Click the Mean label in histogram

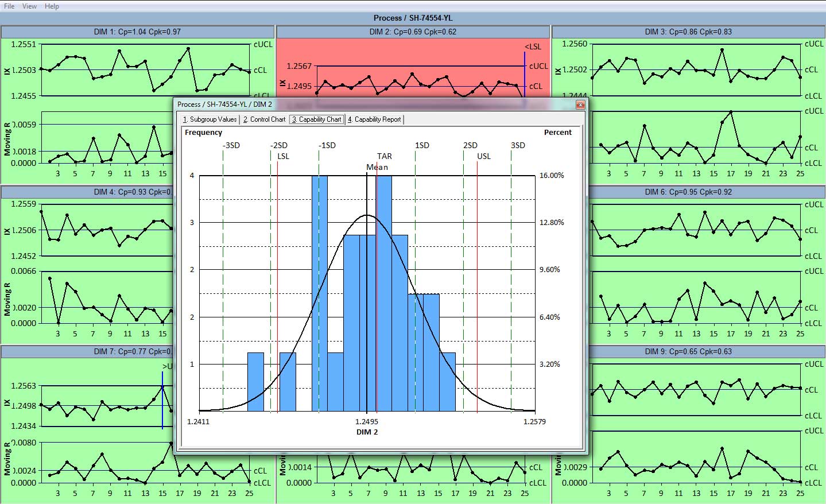(x=377, y=167)
